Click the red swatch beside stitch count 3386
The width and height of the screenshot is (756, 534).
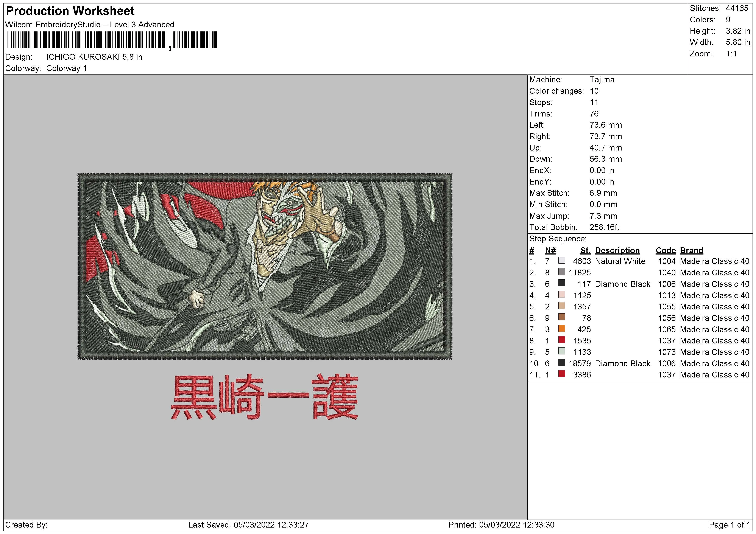[x=562, y=374]
